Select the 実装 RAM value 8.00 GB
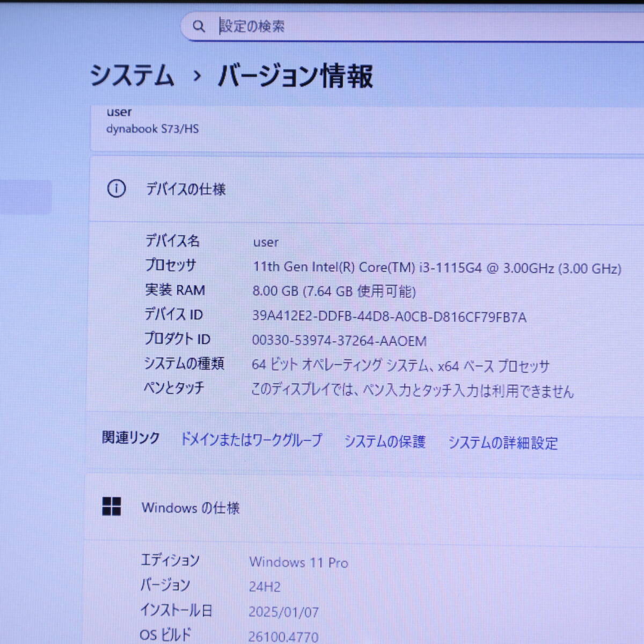644x644 pixels. [334, 291]
